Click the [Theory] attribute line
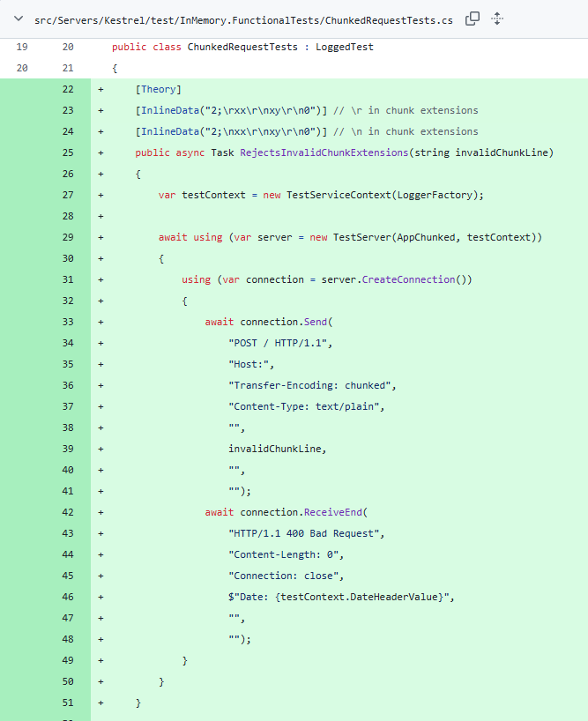The width and height of the screenshot is (588, 721). pos(159,89)
